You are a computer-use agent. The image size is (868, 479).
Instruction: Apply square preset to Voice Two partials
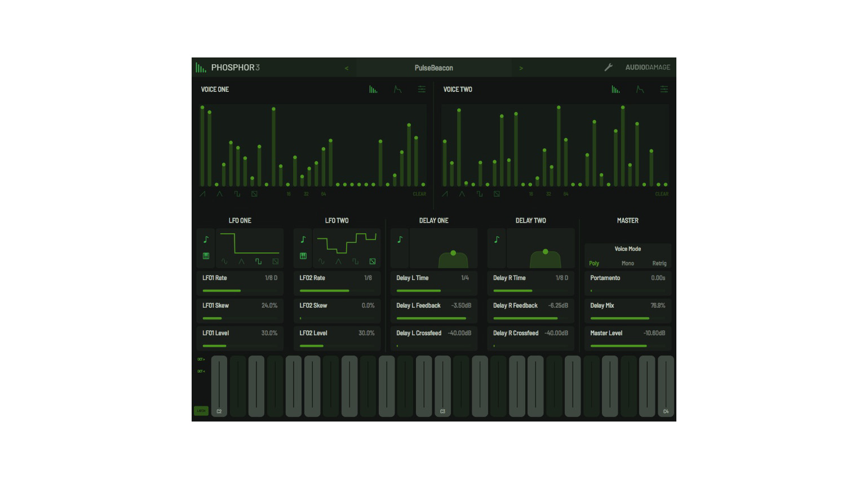tap(480, 194)
